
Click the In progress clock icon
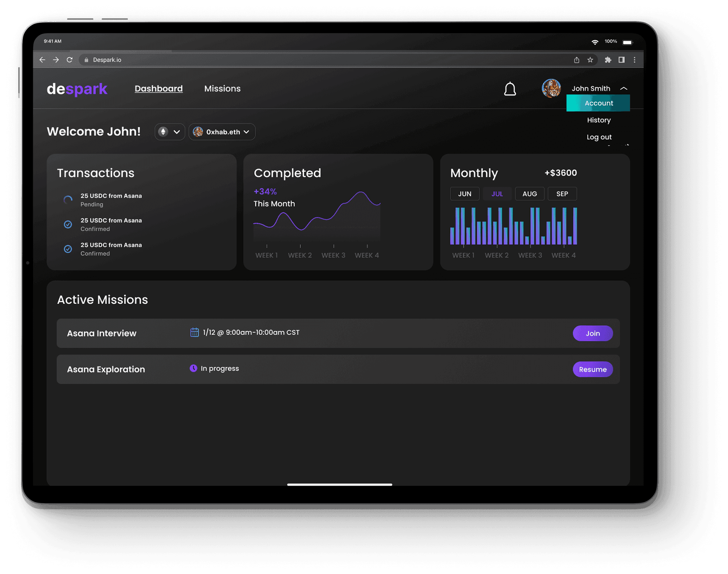click(x=193, y=368)
